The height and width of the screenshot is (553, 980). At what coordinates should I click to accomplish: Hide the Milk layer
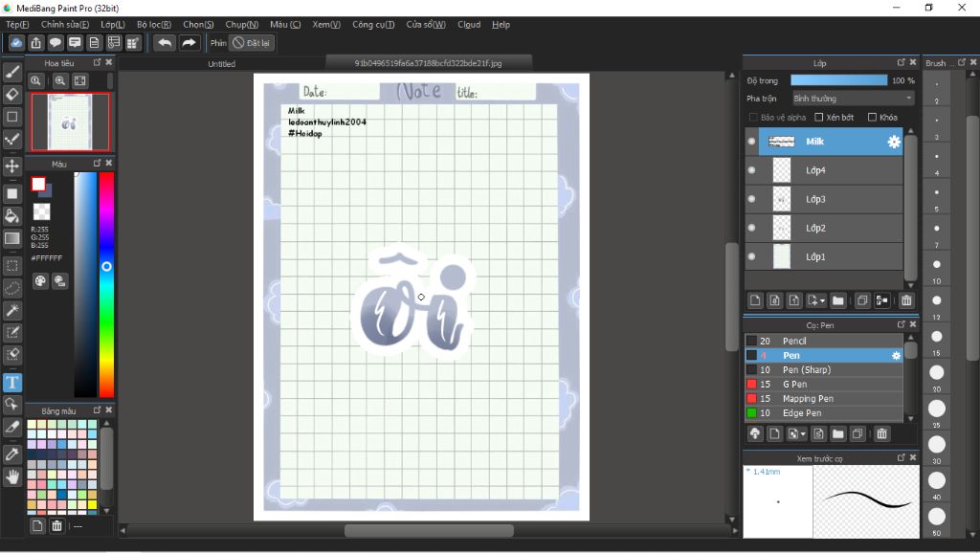click(x=751, y=142)
